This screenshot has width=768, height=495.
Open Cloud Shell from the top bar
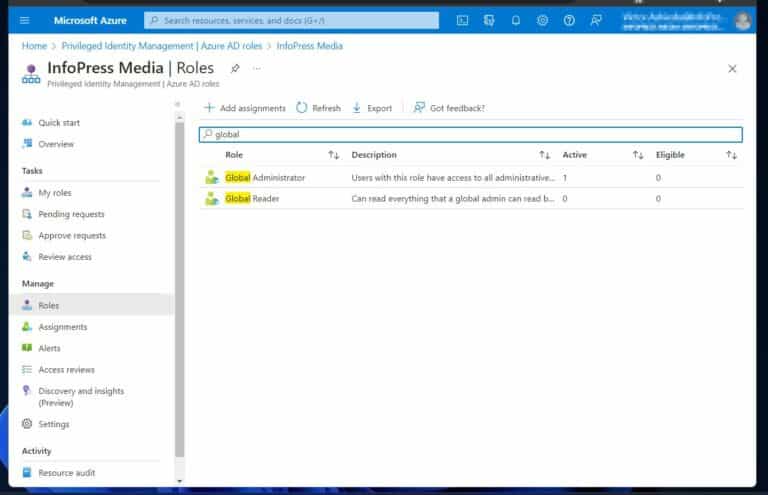click(462, 21)
